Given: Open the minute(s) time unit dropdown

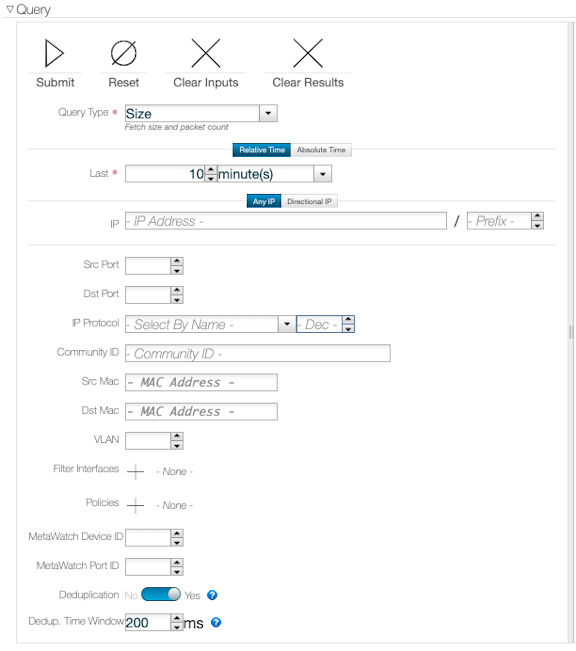Looking at the screenshot, I should [323, 174].
